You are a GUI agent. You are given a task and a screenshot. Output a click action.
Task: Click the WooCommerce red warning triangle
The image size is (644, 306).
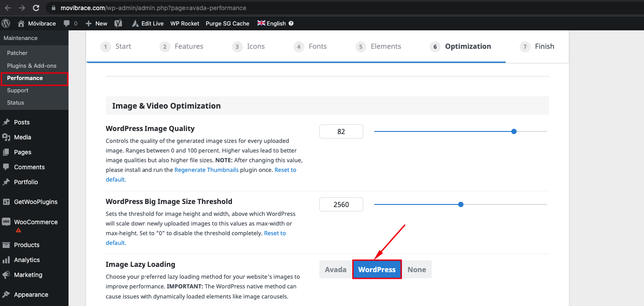coord(18,230)
